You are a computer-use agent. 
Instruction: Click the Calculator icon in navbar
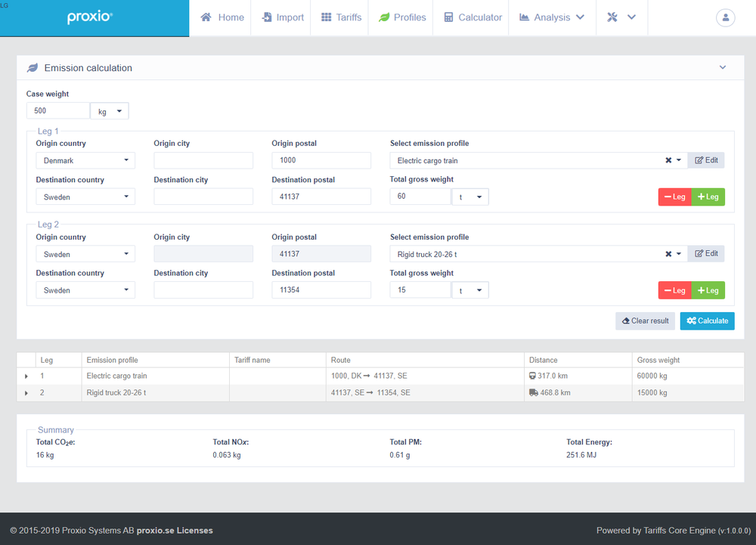click(448, 17)
